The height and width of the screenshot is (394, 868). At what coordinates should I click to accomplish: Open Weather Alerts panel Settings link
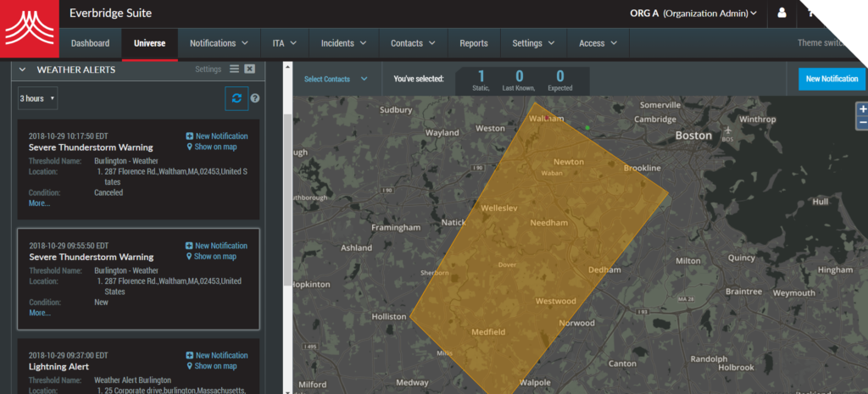209,69
